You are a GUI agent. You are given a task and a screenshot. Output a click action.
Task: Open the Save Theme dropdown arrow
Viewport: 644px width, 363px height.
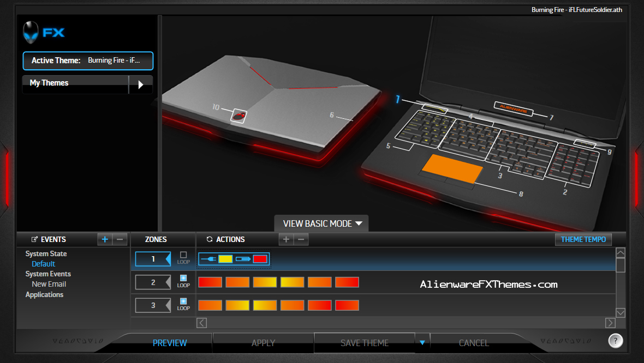click(422, 342)
